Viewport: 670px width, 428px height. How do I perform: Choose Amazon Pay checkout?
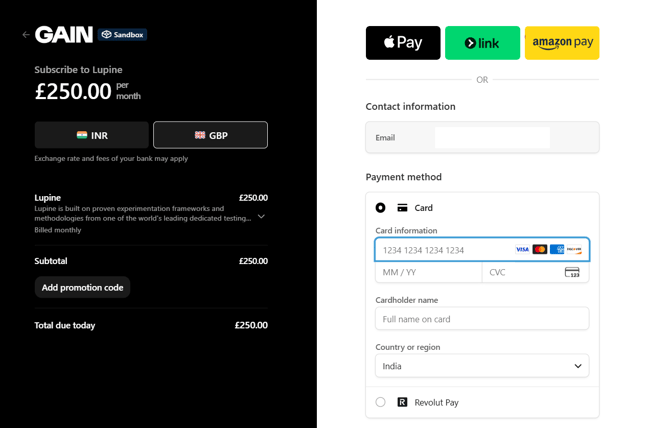[x=562, y=43]
